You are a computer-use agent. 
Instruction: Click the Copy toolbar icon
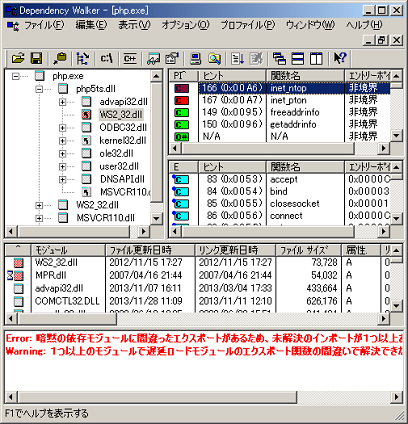60,59
